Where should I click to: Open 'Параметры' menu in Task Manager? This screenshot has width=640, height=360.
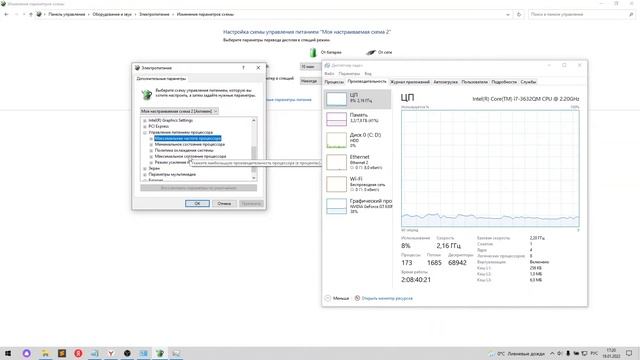point(349,74)
